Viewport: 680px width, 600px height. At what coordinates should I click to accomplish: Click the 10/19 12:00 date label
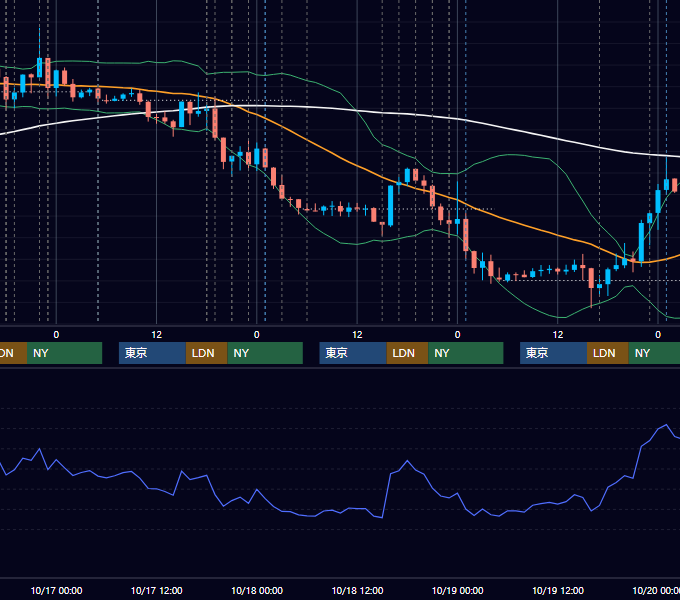click(558, 590)
